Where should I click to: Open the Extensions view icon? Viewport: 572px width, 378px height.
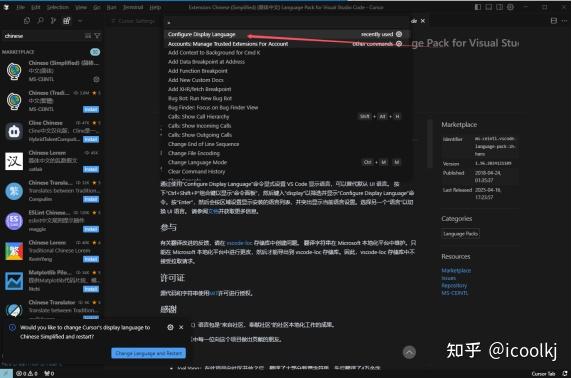click(67, 21)
